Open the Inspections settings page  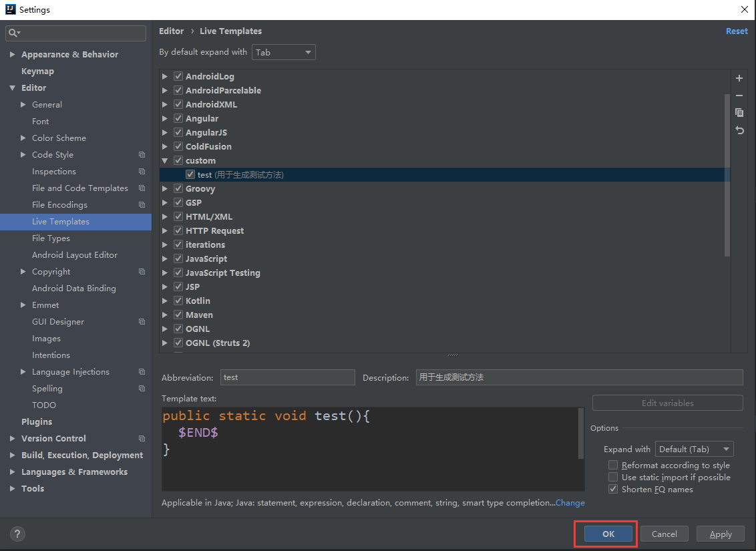[54, 172]
